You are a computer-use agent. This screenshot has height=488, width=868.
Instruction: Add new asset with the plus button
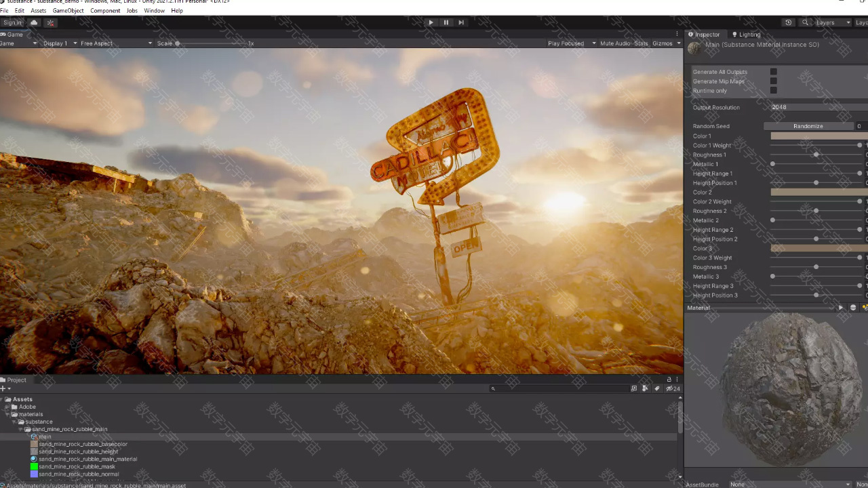pyautogui.click(x=4, y=388)
